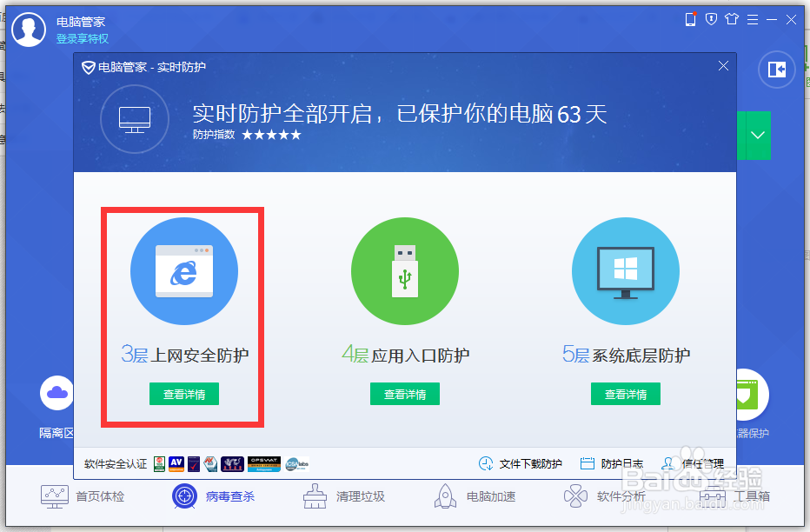Click the monitor icon in protection header
Image resolution: width=810 pixels, height=532 pixels.
tap(135, 119)
